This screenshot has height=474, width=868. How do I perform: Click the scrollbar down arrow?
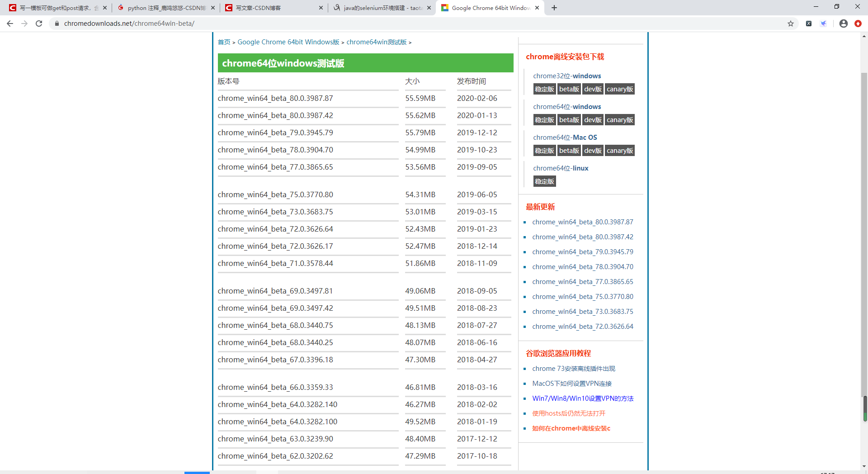864,466
